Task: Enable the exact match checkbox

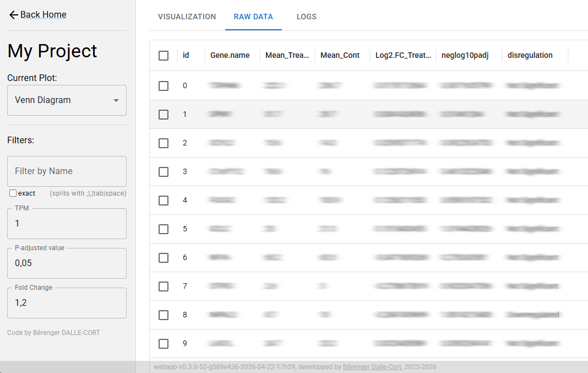Action: pyautogui.click(x=13, y=193)
